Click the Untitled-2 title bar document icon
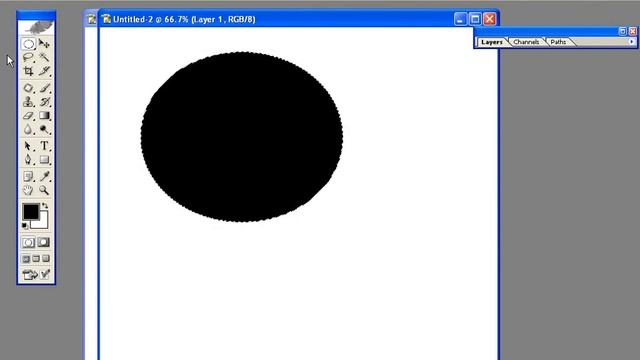The height and width of the screenshot is (360, 640). click(x=107, y=19)
